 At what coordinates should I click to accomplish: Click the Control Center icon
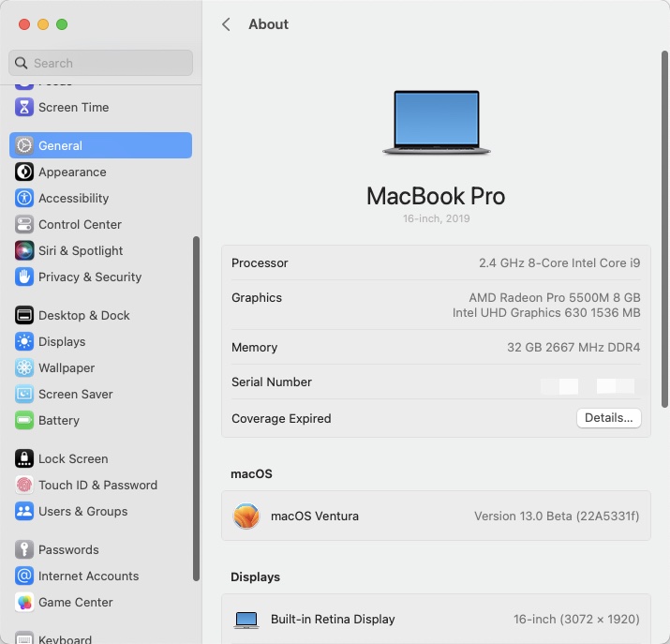click(24, 225)
